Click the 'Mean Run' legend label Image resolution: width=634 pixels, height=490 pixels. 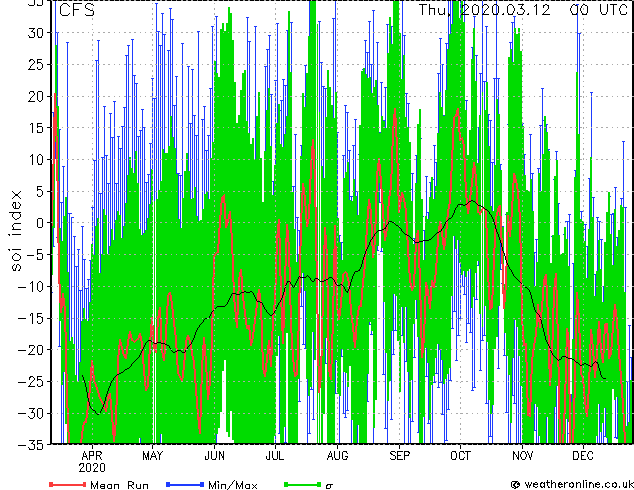point(119,485)
